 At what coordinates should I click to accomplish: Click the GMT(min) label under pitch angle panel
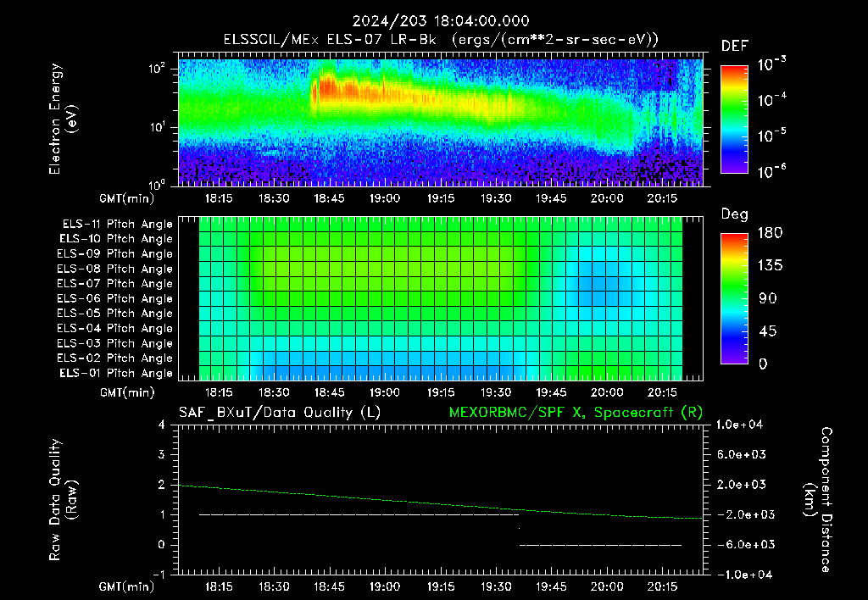127,393
